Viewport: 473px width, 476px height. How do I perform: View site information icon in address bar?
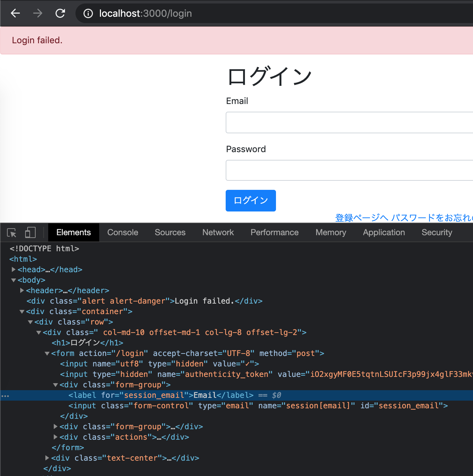[x=88, y=13]
